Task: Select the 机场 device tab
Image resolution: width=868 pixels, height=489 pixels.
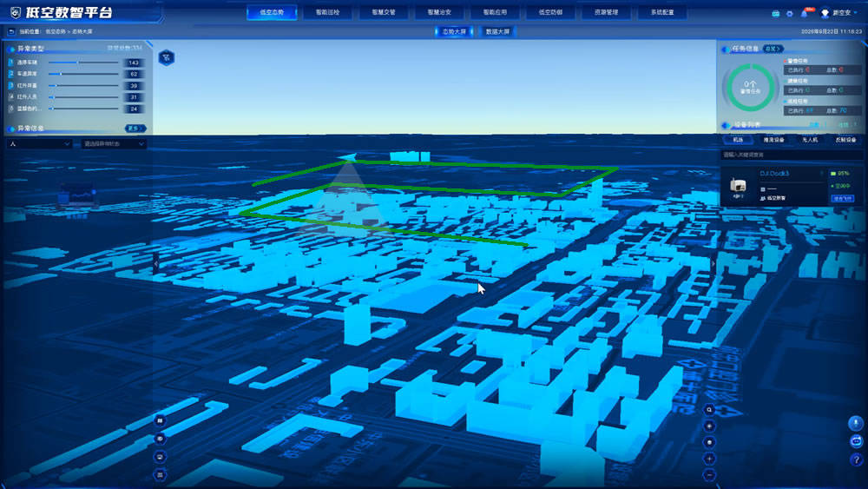Action: tap(738, 140)
